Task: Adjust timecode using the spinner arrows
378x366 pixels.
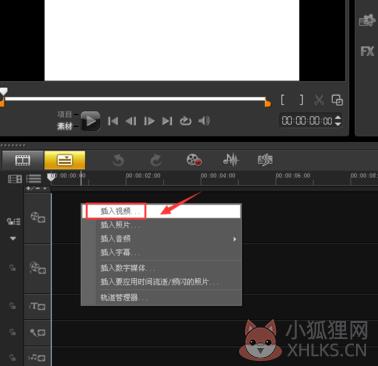Action: tap(338, 121)
